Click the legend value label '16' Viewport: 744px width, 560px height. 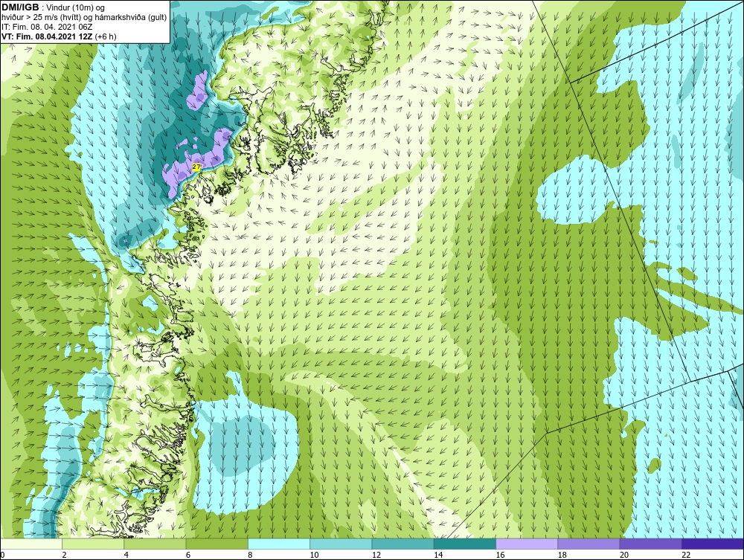click(499, 556)
